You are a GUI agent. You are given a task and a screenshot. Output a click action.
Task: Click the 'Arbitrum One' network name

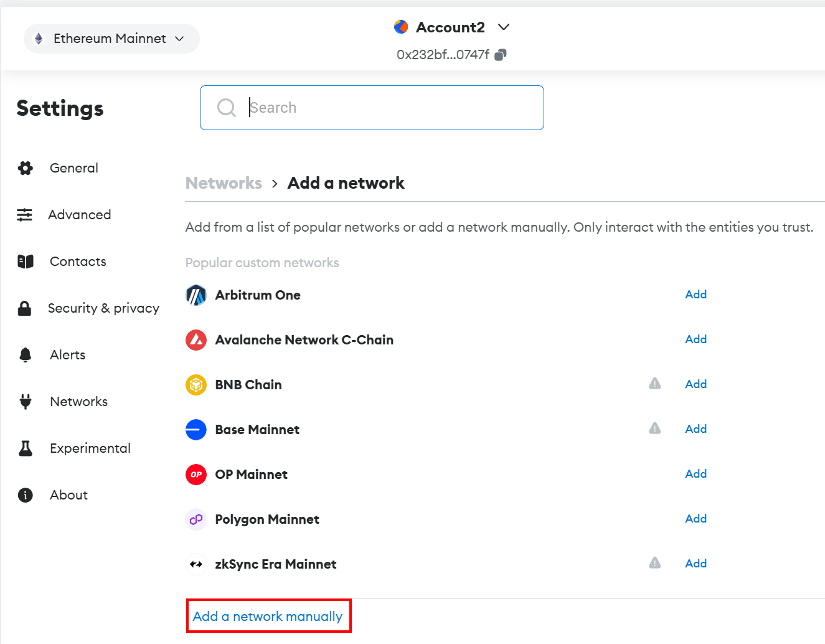pos(258,295)
